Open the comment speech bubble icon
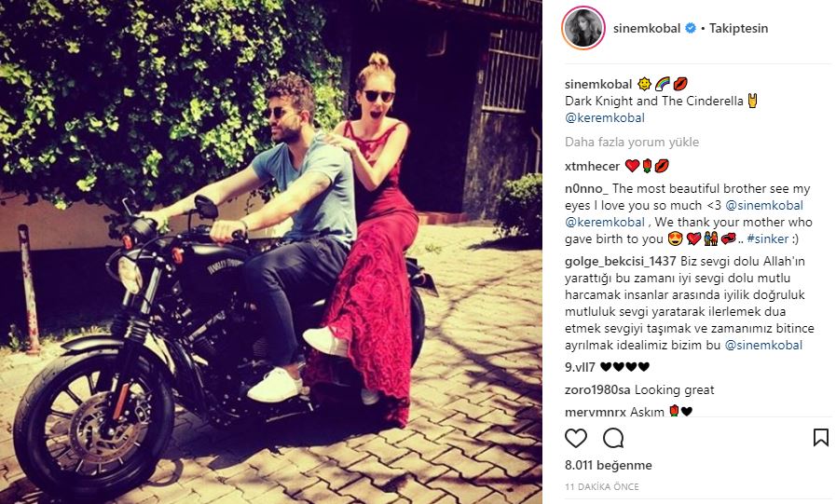This screenshot has width=836, height=504. [613, 438]
